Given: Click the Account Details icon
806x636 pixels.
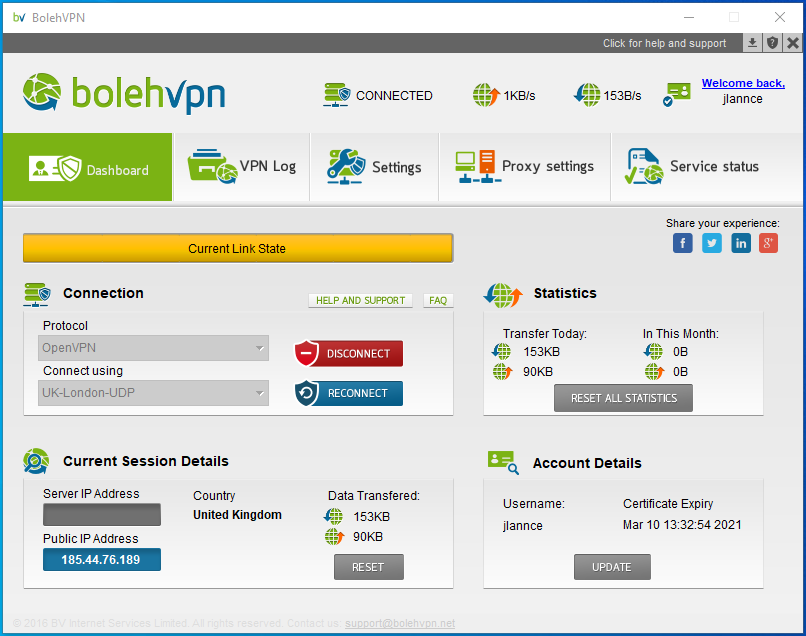Looking at the screenshot, I should coord(503,462).
